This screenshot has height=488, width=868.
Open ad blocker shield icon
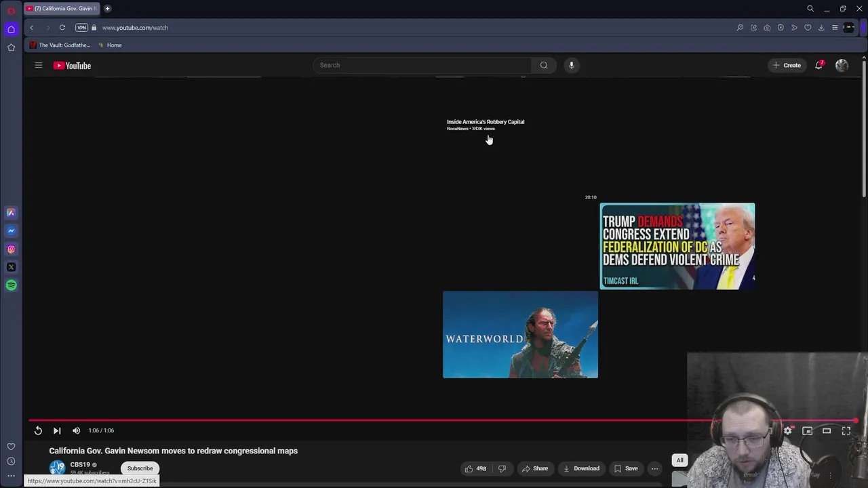[x=781, y=28]
